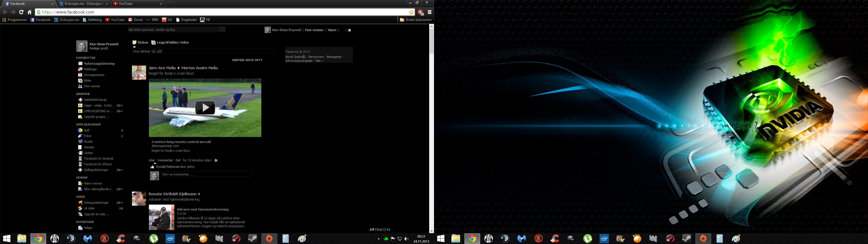
Task: Click Kommenter on the aircraft post
Action: [x=165, y=160]
